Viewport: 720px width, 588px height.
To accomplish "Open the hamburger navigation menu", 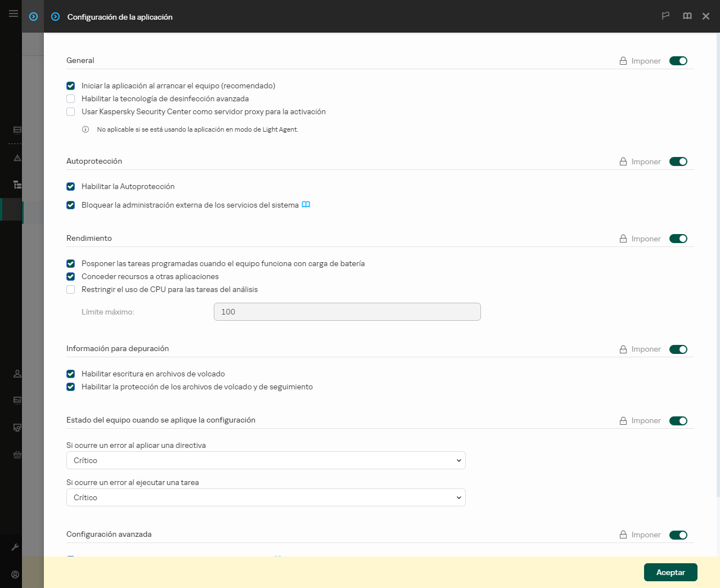I will point(13,13).
